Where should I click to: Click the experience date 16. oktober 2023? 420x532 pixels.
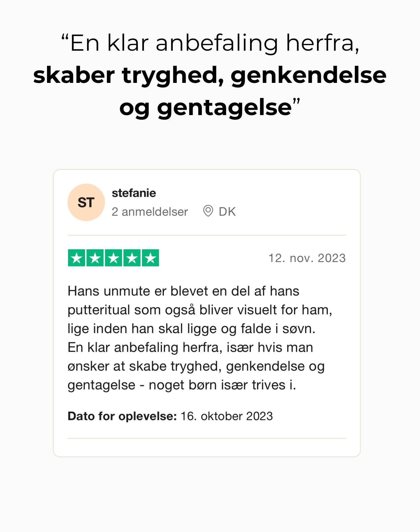[x=227, y=416]
